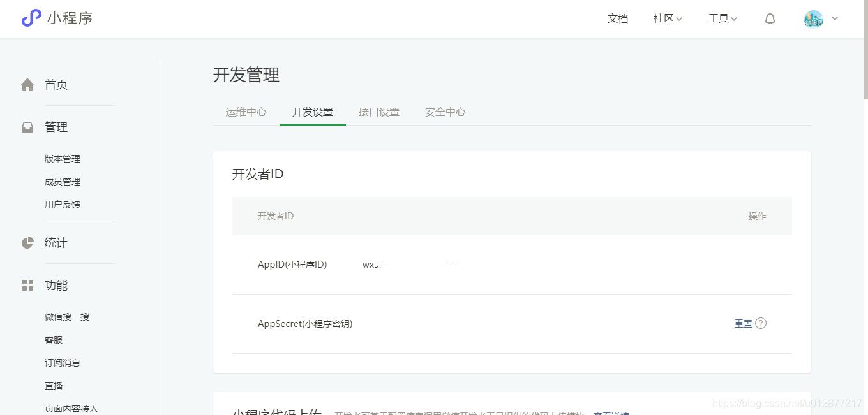Open 客服 in sidebar

tap(54, 340)
